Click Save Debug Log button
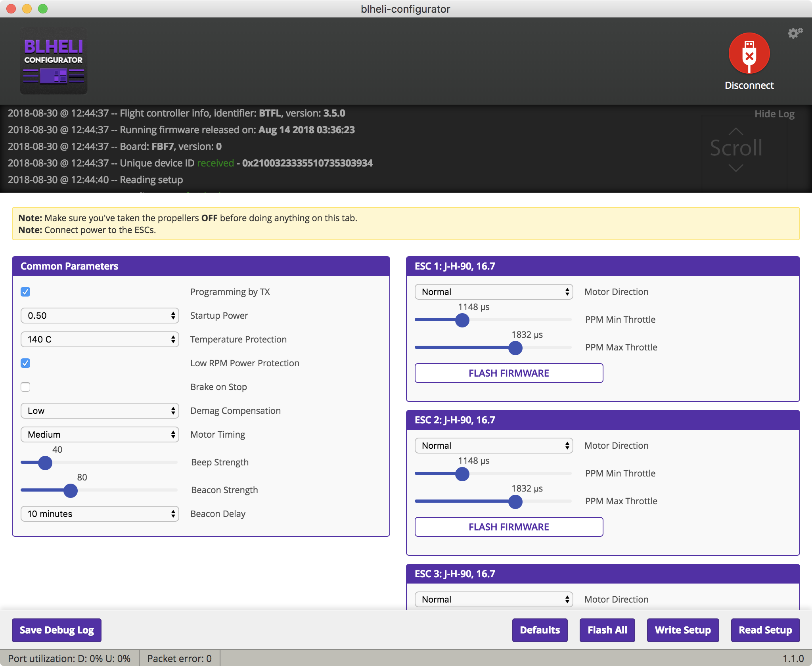 (x=57, y=630)
